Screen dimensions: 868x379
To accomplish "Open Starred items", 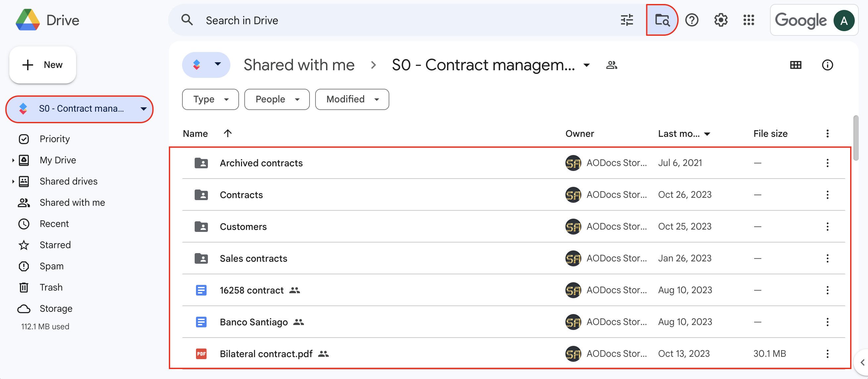I will coord(55,245).
